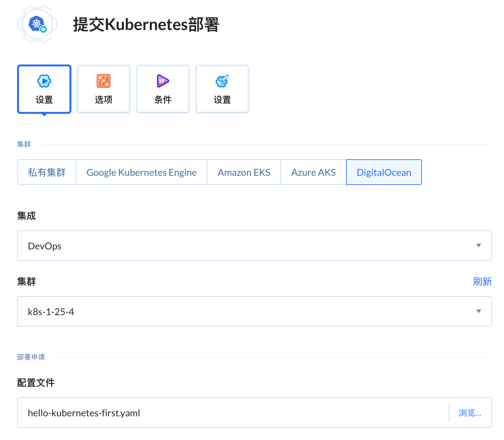This screenshot has height=440, width=504.
Task: Expand the DevOps integration dropdown
Action: click(255, 246)
